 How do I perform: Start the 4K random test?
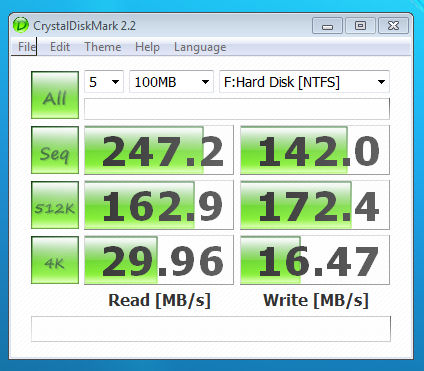click(x=55, y=260)
